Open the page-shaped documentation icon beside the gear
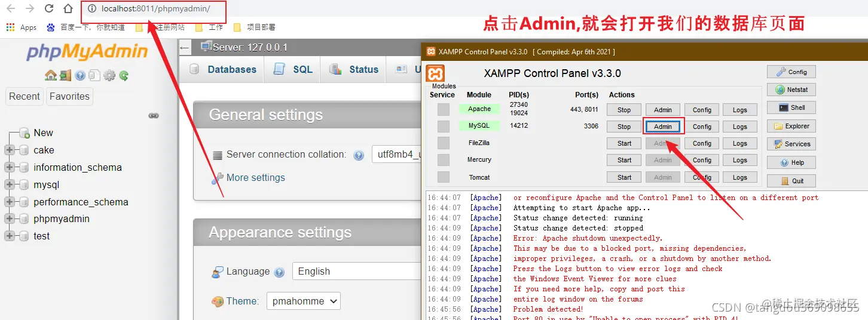This screenshot has width=868, height=320. coord(94,75)
